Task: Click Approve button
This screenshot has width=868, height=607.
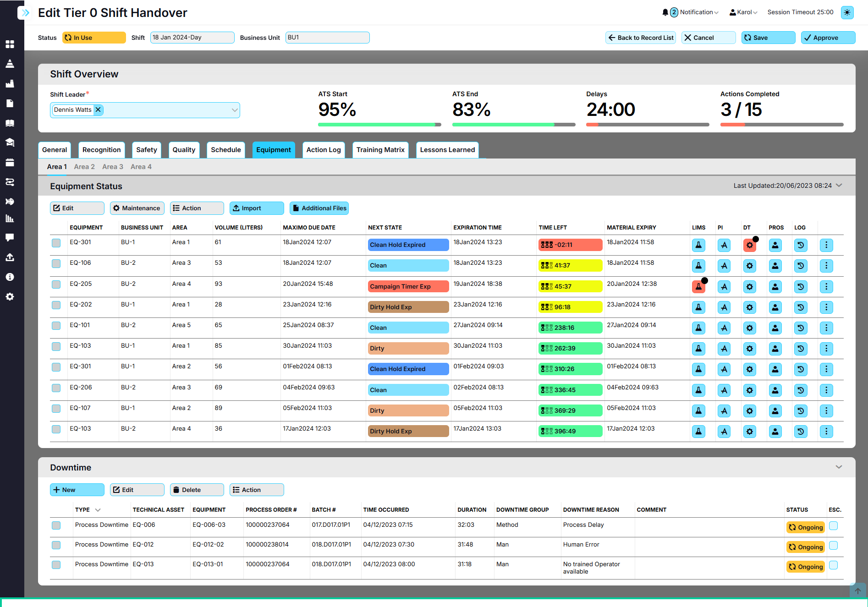Action: point(828,38)
